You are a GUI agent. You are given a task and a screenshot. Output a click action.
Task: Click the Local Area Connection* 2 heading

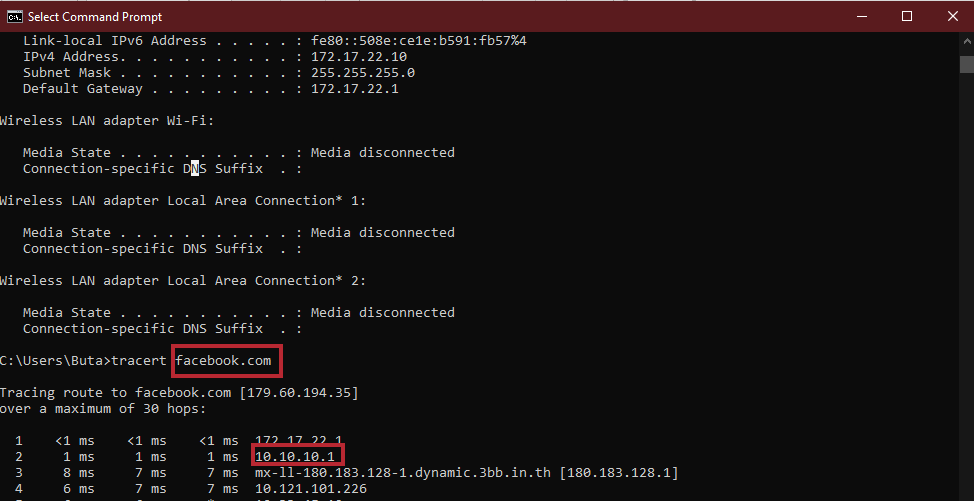pyautogui.click(x=183, y=281)
